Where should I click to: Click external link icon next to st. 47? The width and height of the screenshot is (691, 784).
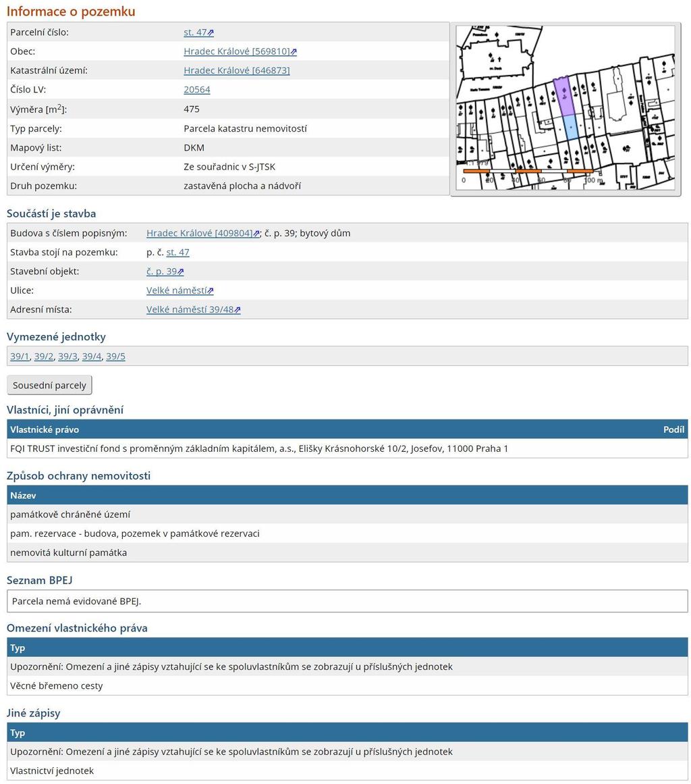[x=211, y=33]
